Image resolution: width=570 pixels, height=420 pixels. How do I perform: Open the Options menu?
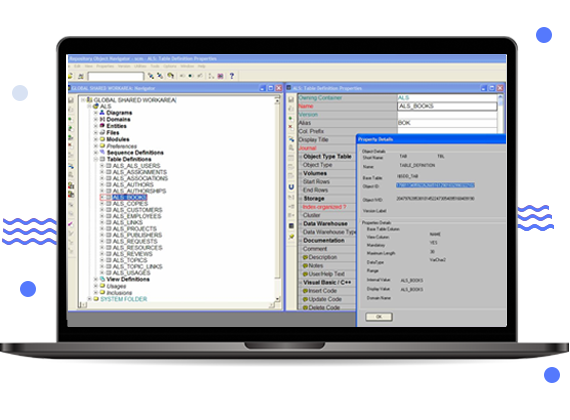pyautogui.click(x=170, y=67)
